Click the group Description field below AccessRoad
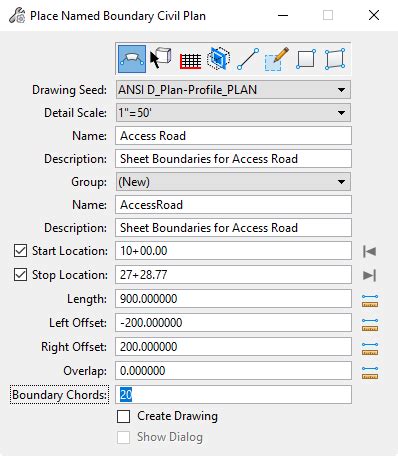398x456 pixels. [233, 228]
